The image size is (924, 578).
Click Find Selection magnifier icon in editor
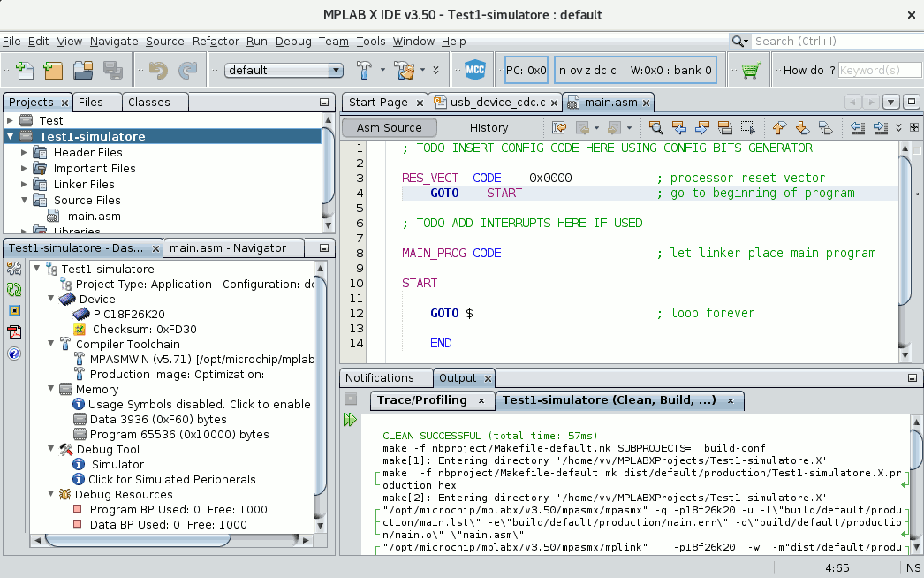click(655, 127)
